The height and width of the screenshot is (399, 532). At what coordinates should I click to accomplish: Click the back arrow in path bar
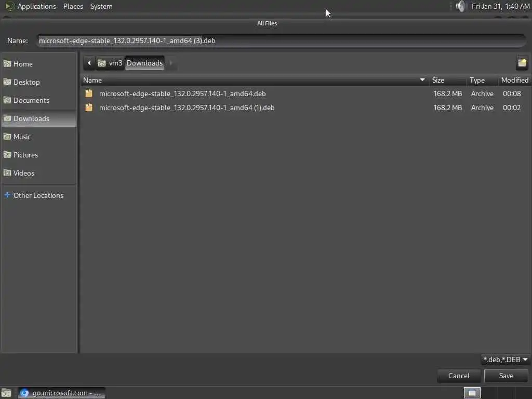[x=89, y=63]
